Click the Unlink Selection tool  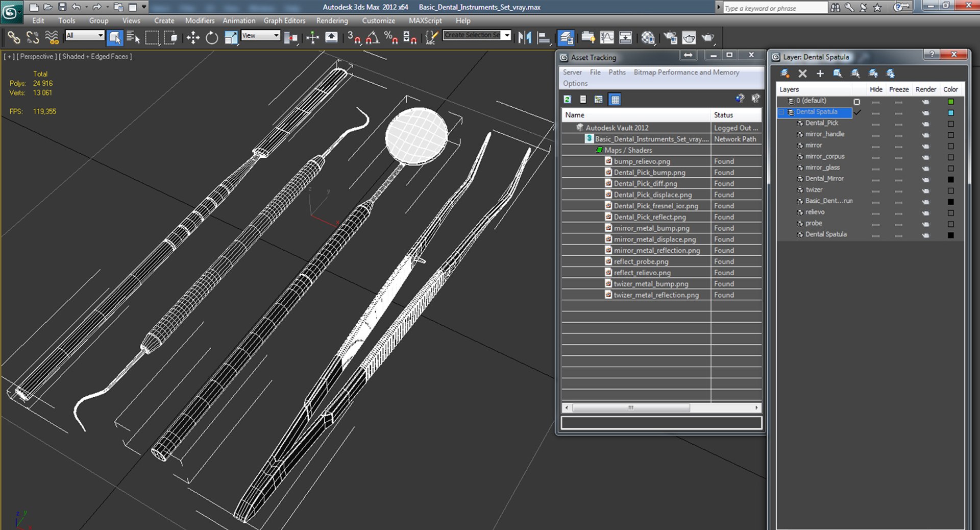coord(33,37)
